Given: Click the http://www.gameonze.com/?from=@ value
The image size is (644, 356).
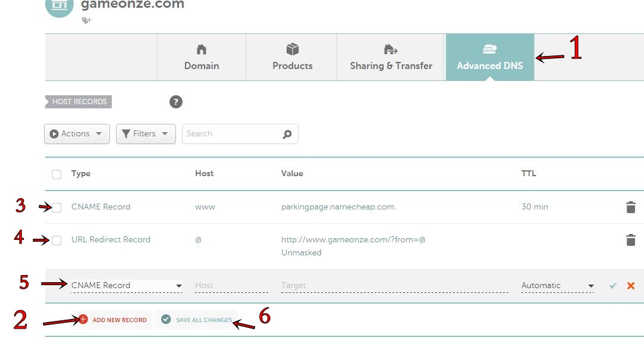Looking at the screenshot, I should click(x=353, y=239).
